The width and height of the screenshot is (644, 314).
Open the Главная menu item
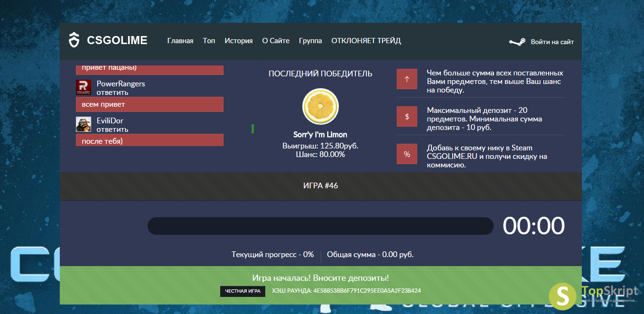pos(180,41)
